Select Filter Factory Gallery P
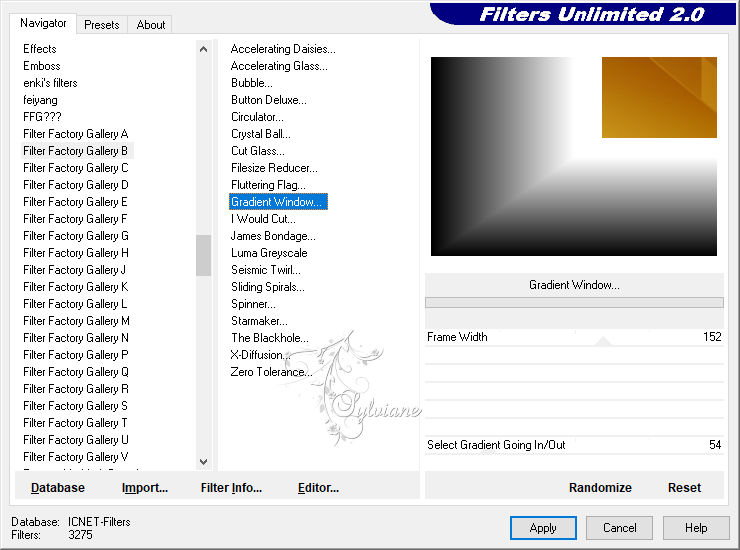The image size is (740, 550). tap(76, 355)
